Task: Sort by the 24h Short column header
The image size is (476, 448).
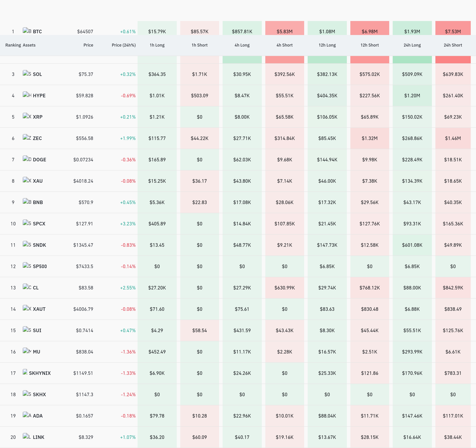Action: (x=453, y=45)
